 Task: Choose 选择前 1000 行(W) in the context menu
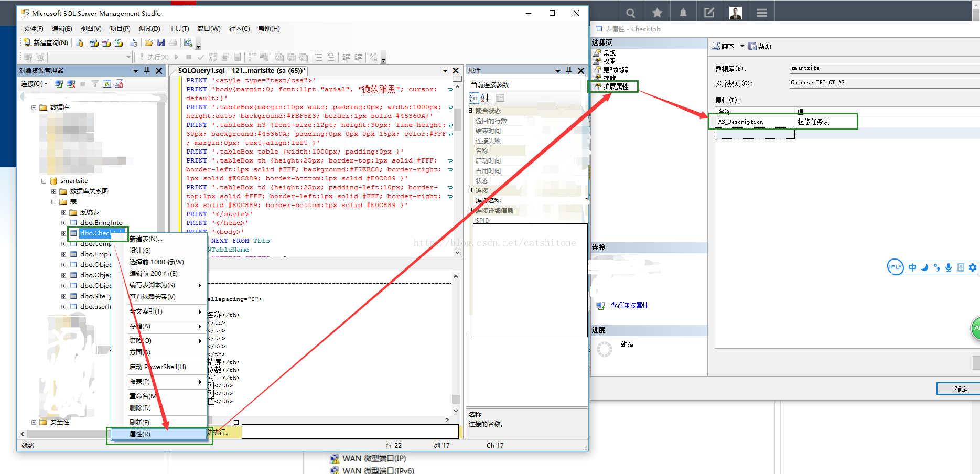pos(159,262)
